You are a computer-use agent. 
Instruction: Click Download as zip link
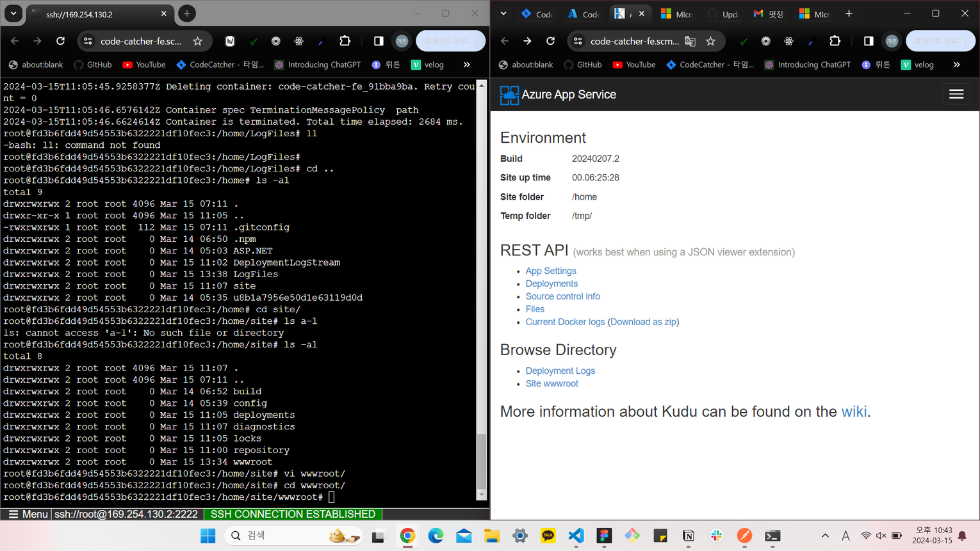point(643,322)
